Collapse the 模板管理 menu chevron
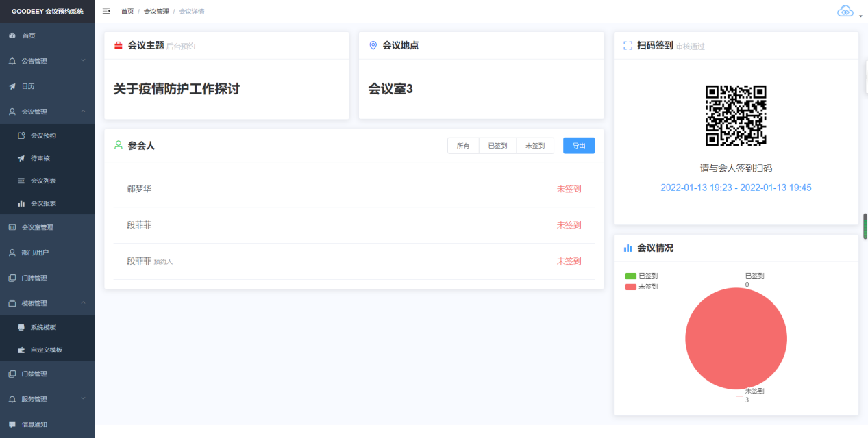The image size is (868, 438). click(x=83, y=303)
